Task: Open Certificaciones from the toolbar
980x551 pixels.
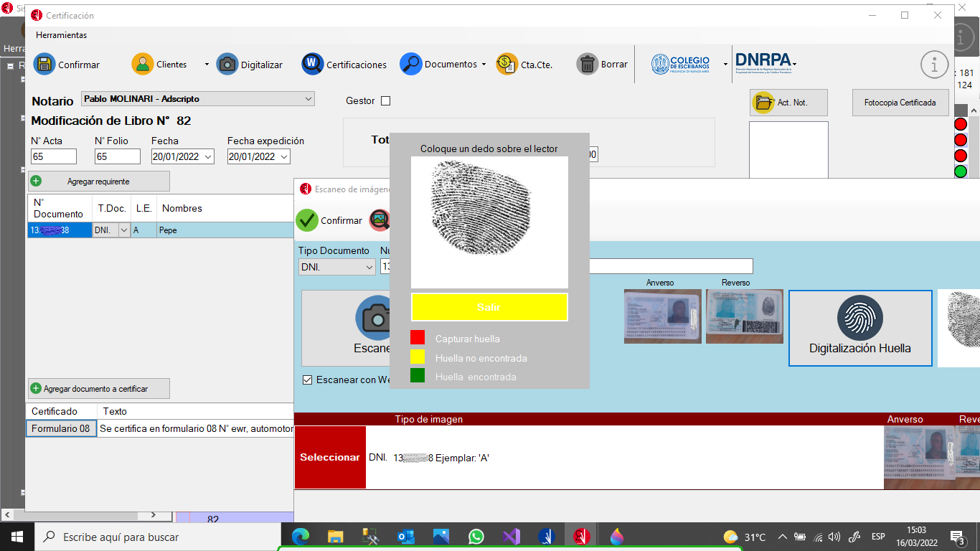Action: 312,64
